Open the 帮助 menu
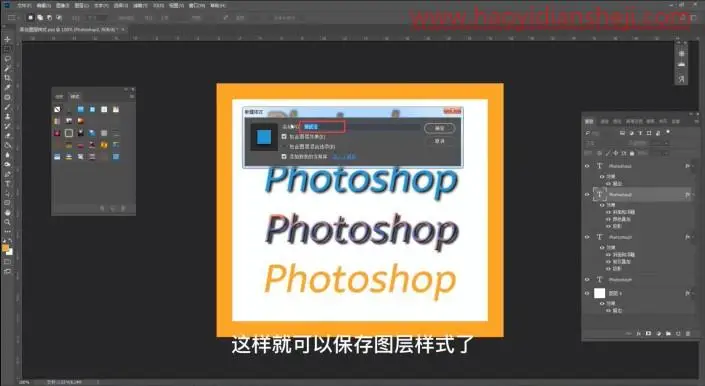The image size is (705, 386). pos(218,5)
